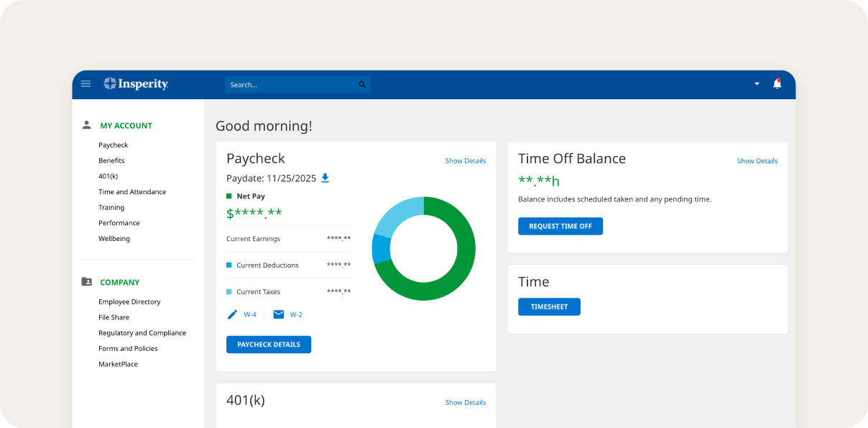Edit your W-4 with the pencil icon
The image size is (868, 428).
231,314
